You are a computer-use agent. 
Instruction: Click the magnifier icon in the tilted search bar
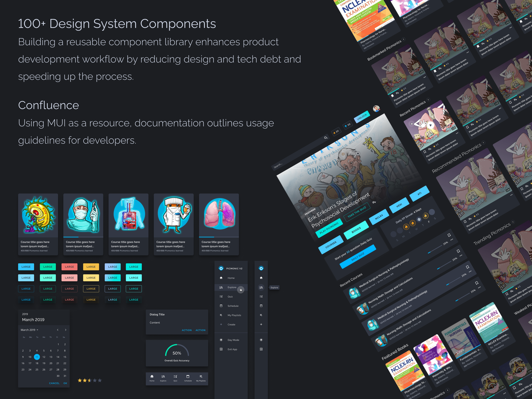[326, 137]
